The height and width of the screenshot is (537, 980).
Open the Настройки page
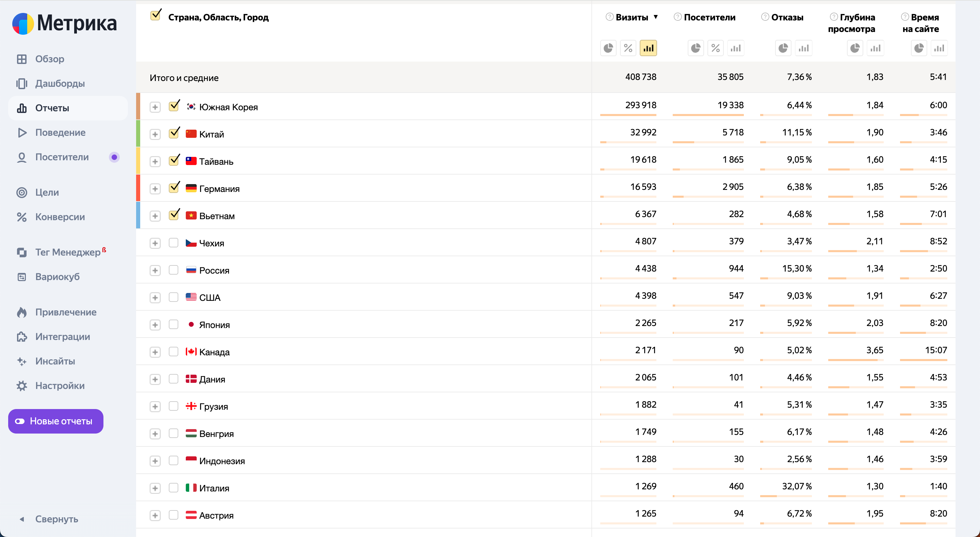click(x=60, y=386)
